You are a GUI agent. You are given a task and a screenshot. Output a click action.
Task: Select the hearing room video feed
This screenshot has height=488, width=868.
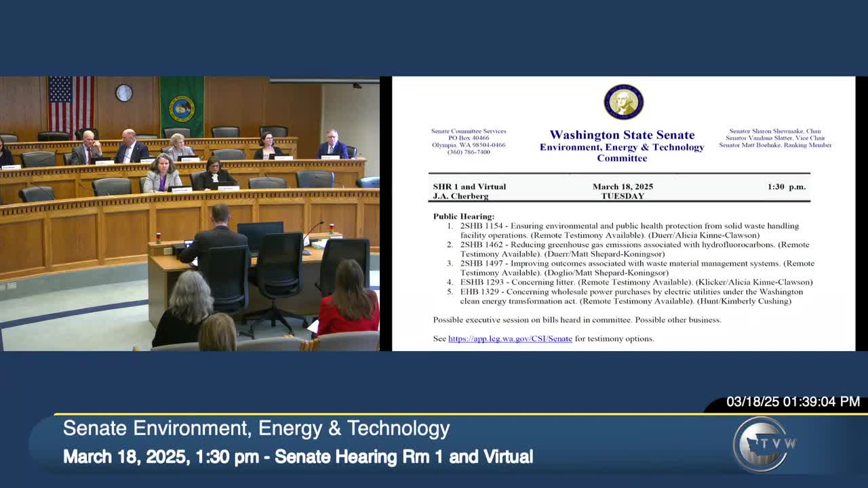point(190,213)
